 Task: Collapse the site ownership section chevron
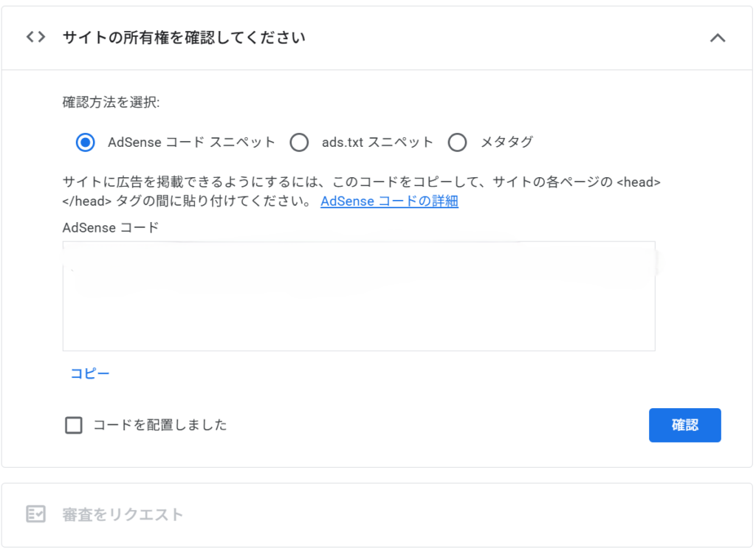click(x=717, y=38)
